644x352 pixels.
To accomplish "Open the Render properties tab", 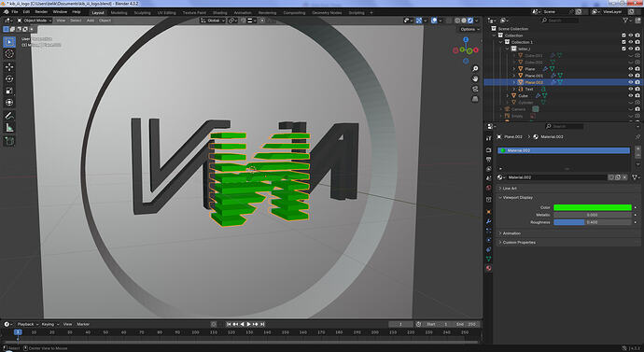I will pyautogui.click(x=489, y=150).
